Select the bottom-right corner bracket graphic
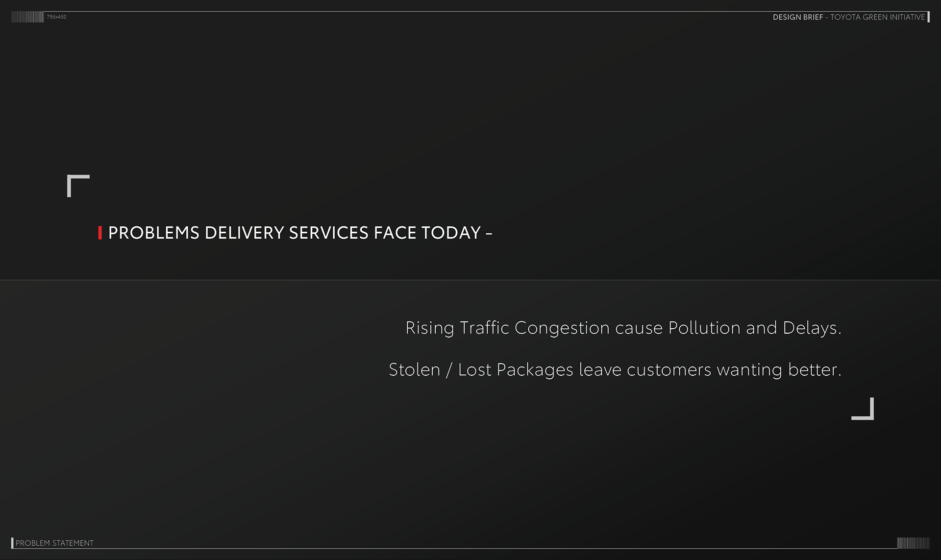The image size is (941, 560). tap(864, 410)
